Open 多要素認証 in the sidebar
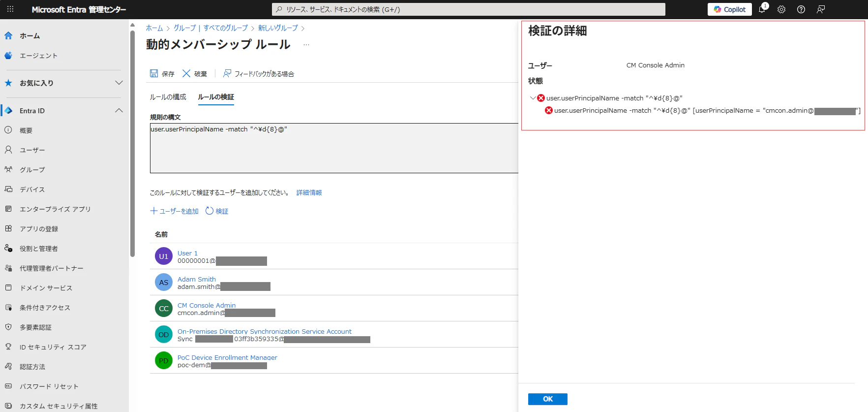868x412 pixels. (x=35, y=327)
